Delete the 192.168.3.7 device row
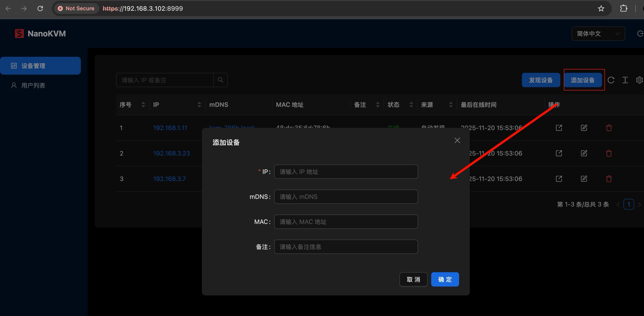Viewport: 644px width, 316px height. point(609,179)
